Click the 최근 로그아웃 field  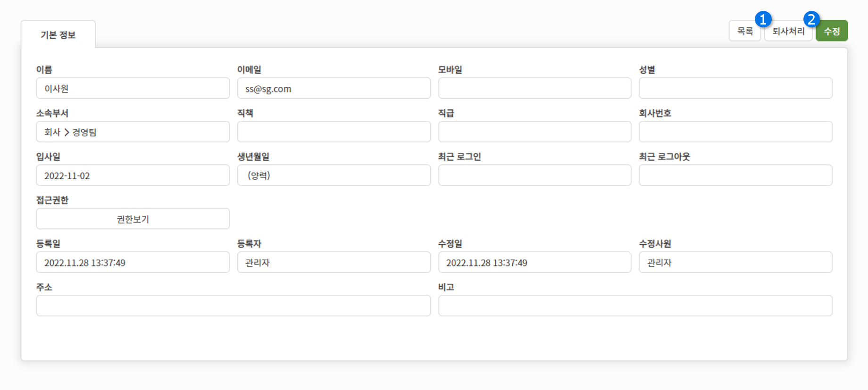tap(735, 175)
